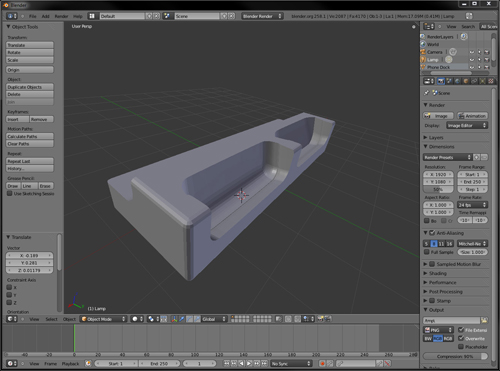Image resolution: width=500 pixels, height=371 pixels.
Task: Click the Properties editor type icon
Action: (429, 81)
